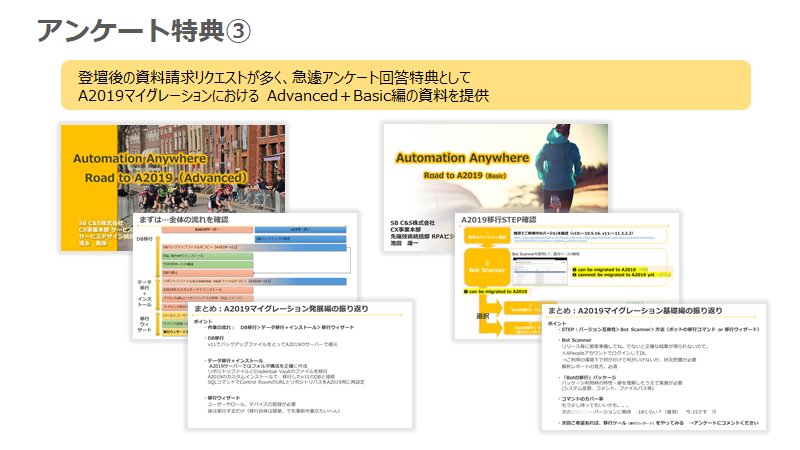This screenshot has height=450, width=800.
Task: Click the 'コマンドのカバー率' bullet in the 基礎編 summary
Action: click(581, 398)
